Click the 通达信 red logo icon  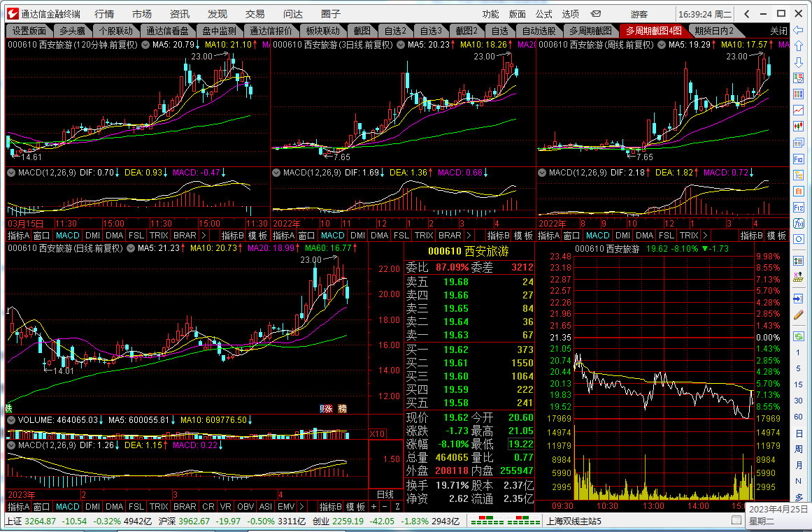(x=13, y=14)
